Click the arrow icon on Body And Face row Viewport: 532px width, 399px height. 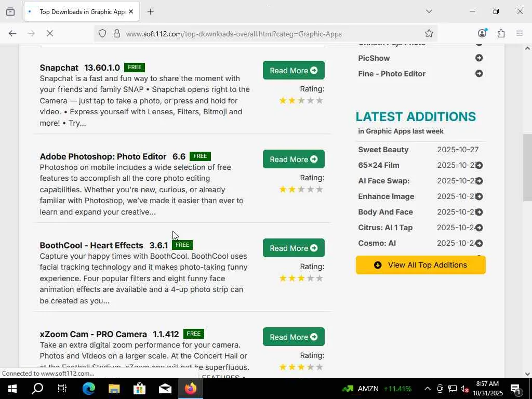coord(478,212)
